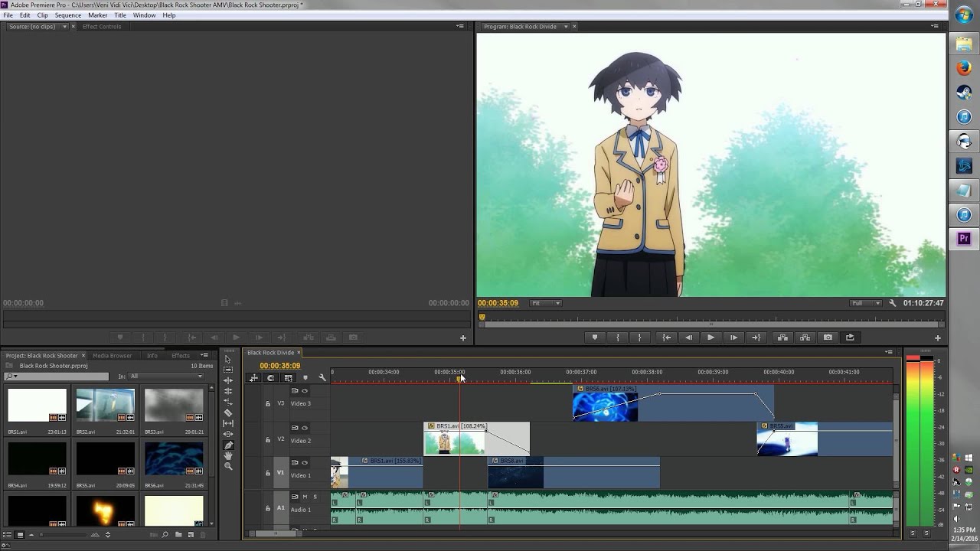
Task: Create New Bin in Project panel
Action: (178, 535)
